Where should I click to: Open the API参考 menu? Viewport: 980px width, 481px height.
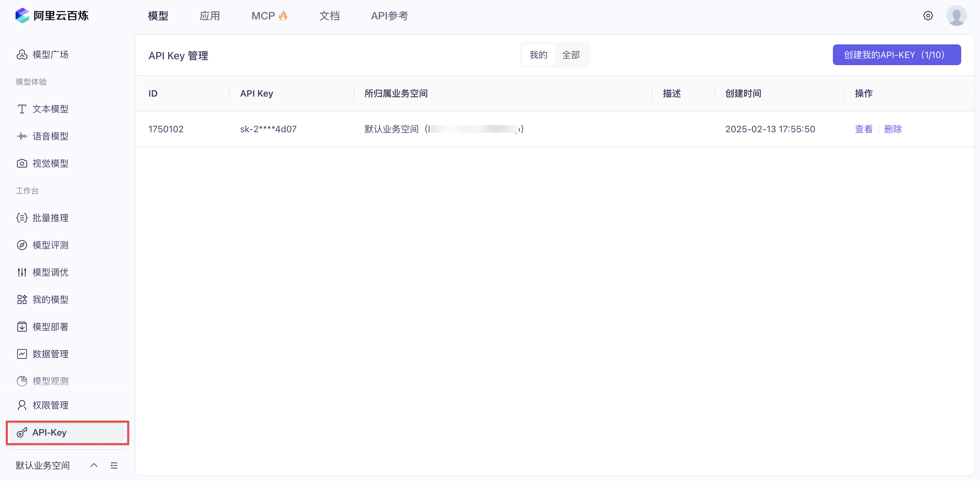[389, 16]
